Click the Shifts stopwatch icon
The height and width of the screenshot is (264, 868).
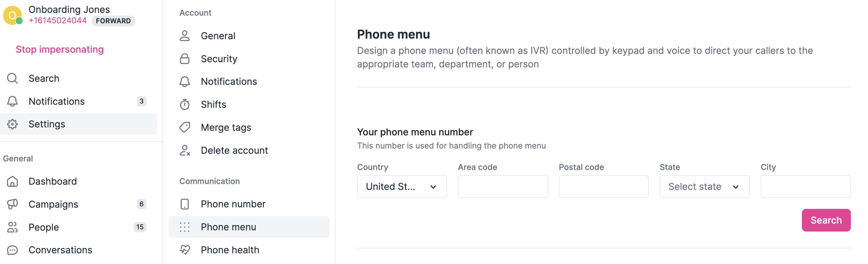coord(185,104)
